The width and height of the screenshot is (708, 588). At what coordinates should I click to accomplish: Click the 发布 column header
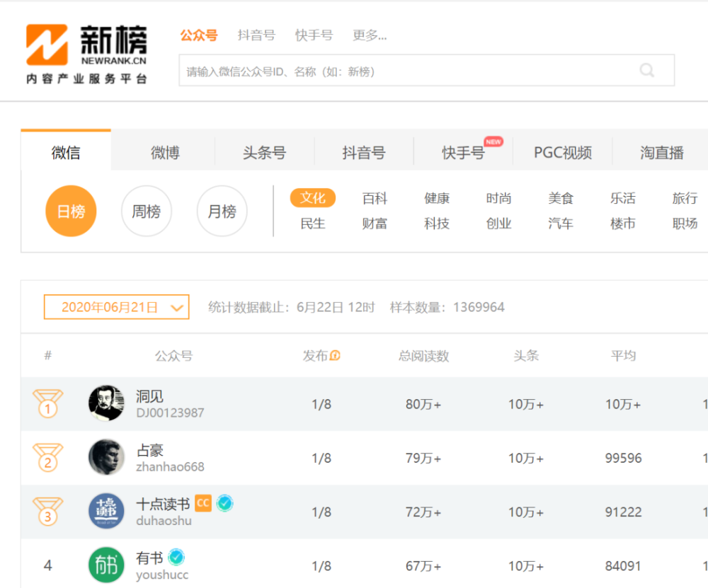(315, 356)
